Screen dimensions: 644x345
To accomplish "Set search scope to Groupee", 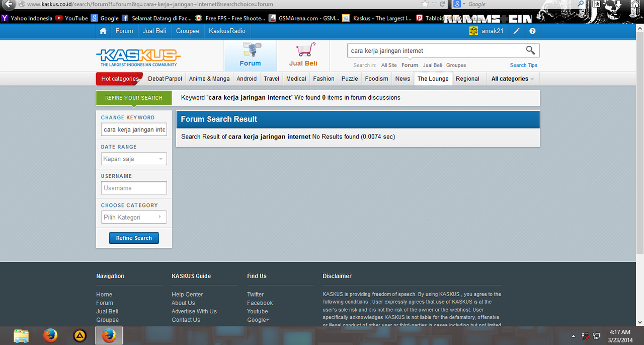I will pyautogui.click(x=456, y=65).
